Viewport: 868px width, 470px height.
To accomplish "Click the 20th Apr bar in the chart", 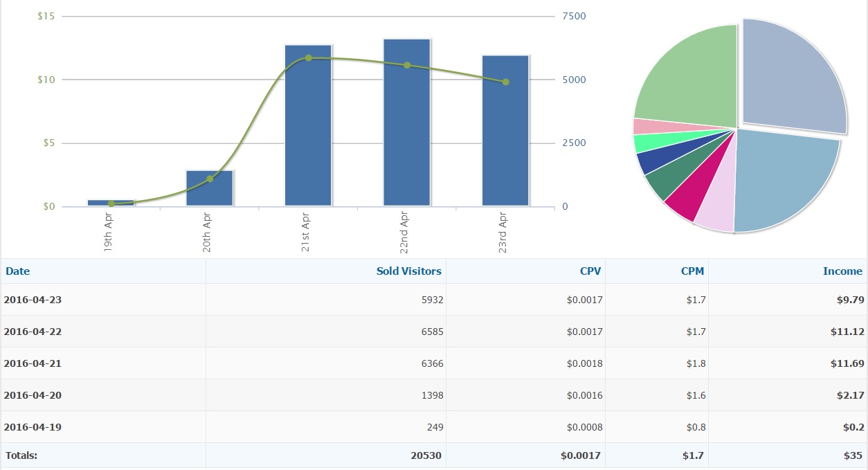I will (x=210, y=188).
